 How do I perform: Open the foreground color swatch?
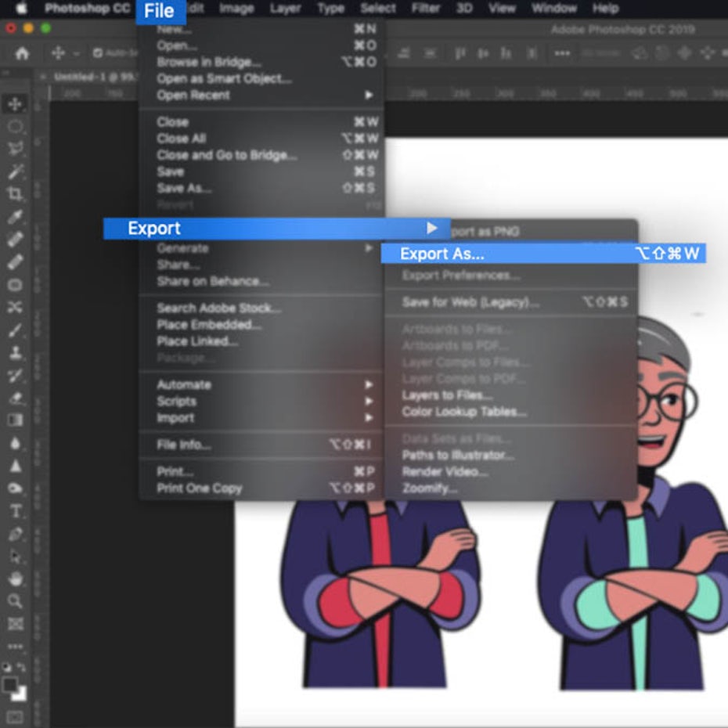click(11, 683)
